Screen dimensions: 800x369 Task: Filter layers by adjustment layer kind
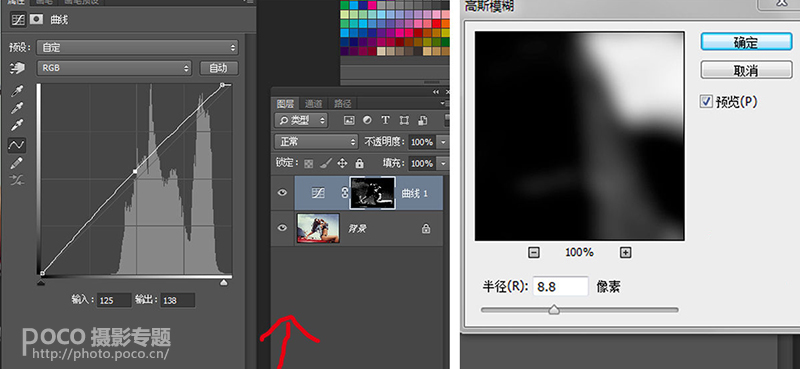coord(367,120)
